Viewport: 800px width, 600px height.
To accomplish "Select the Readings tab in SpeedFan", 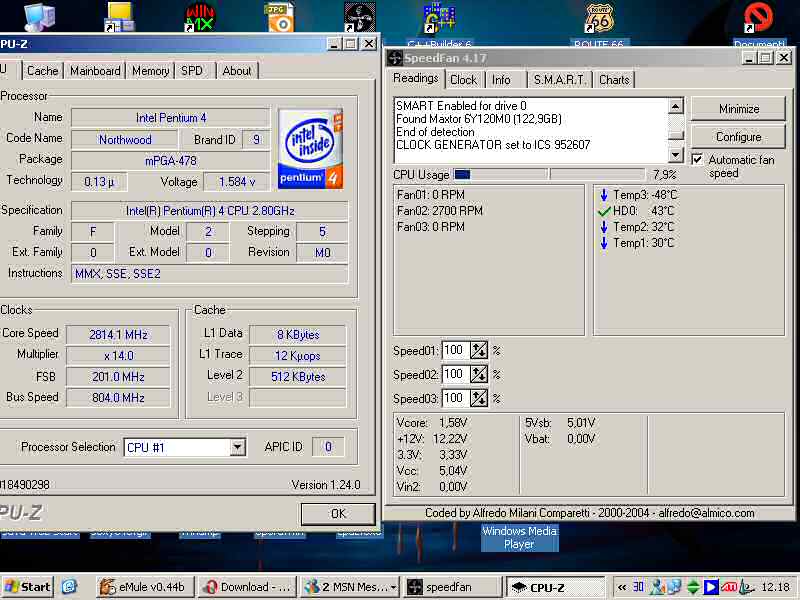I will [416, 79].
